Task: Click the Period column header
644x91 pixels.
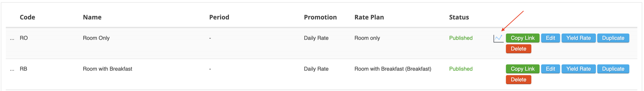Action: coord(219,17)
